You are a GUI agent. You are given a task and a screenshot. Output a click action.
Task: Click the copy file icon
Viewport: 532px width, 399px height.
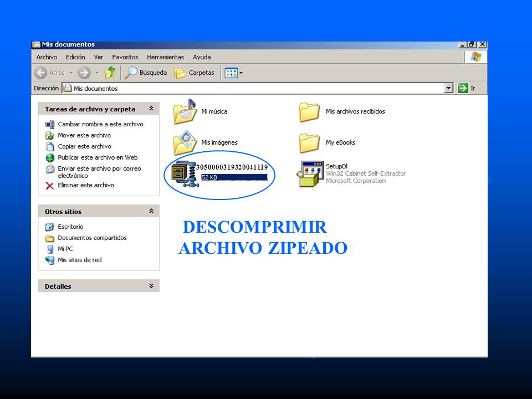coord(50,146)
